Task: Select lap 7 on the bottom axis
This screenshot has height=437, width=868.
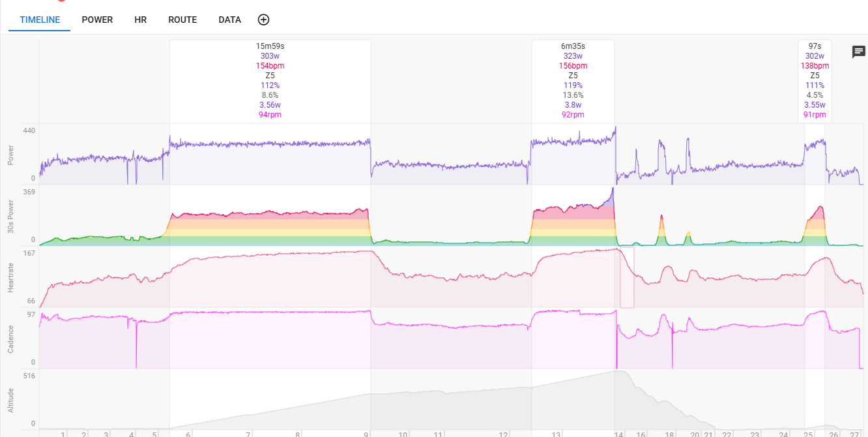Action: 248,434
